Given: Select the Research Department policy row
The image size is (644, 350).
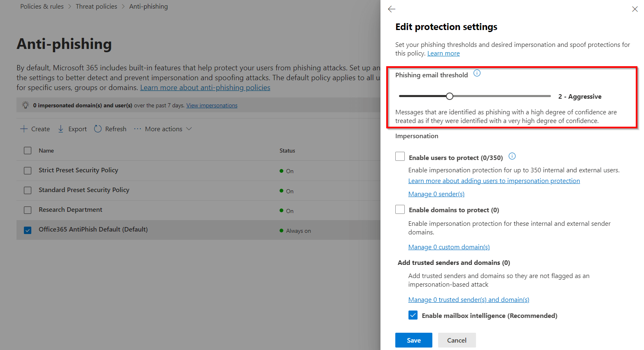Looking at the screenshot, I should pyautogui.click(x=70, y=210).
